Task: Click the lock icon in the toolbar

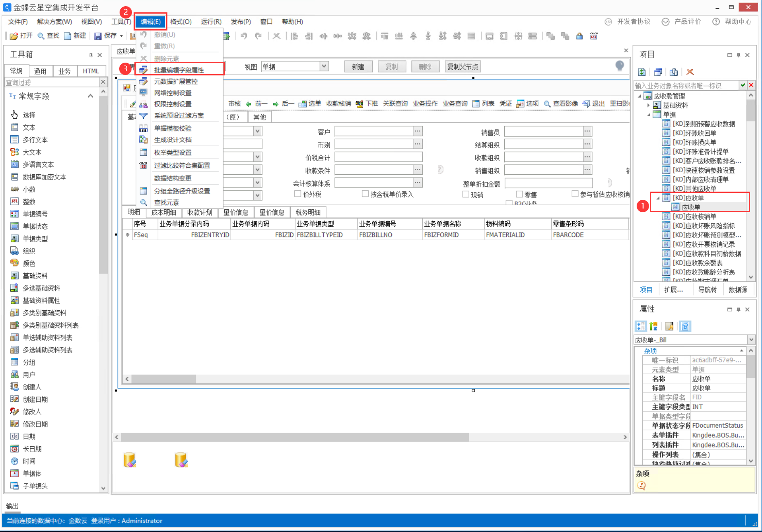Action: [579, 36]
